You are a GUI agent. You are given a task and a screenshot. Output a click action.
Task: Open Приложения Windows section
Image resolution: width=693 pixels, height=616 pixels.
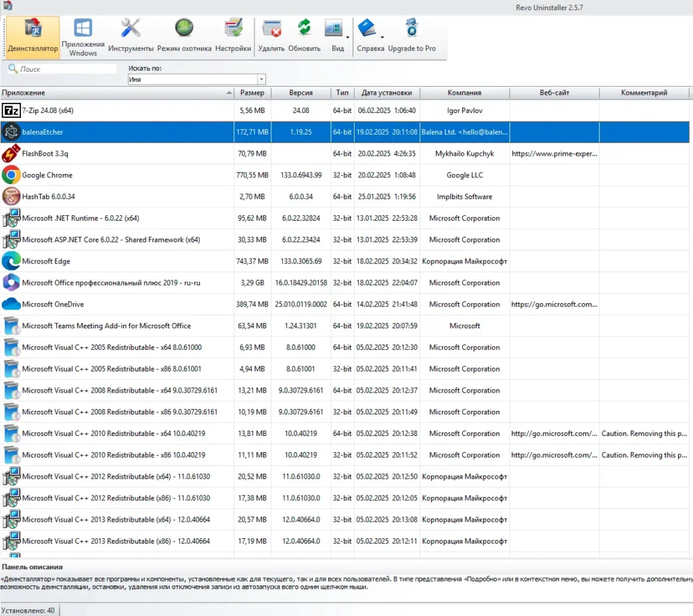pos(83,37)
